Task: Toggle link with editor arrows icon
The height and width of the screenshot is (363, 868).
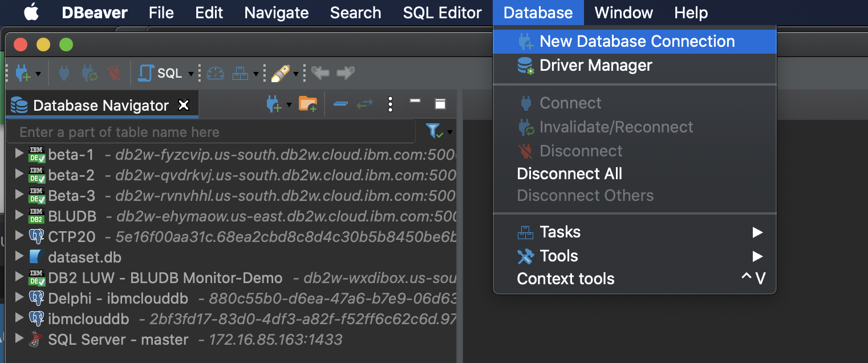Action: (365, 104)
